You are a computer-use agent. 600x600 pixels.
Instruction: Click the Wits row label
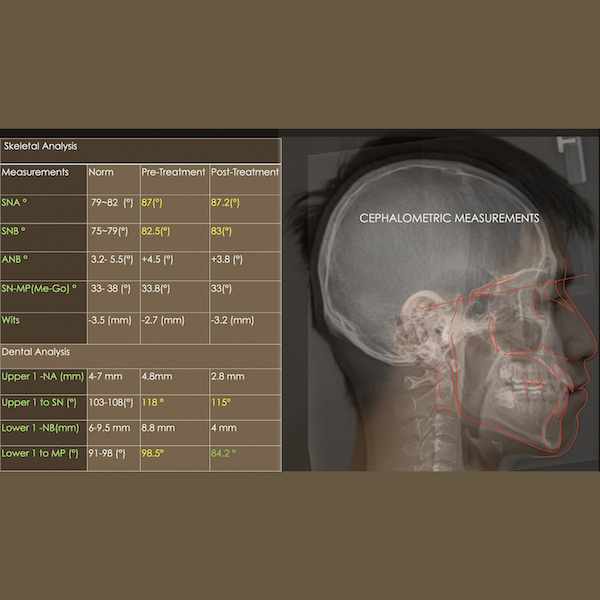click(12, 321)
